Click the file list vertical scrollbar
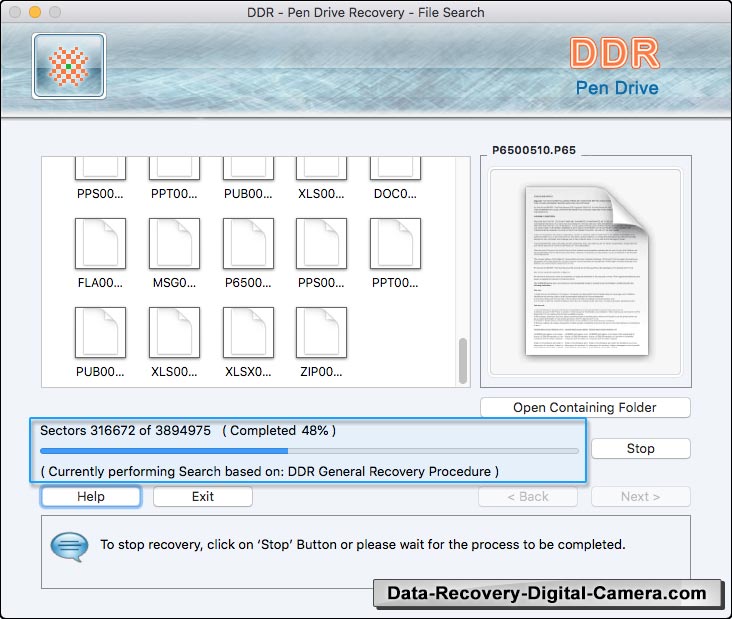 point(463,361)
